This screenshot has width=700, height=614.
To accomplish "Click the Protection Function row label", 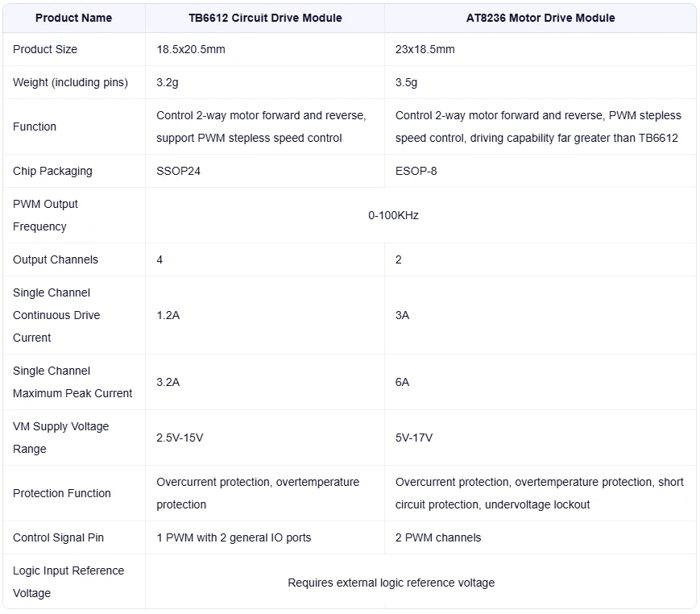I will point(62,493).
